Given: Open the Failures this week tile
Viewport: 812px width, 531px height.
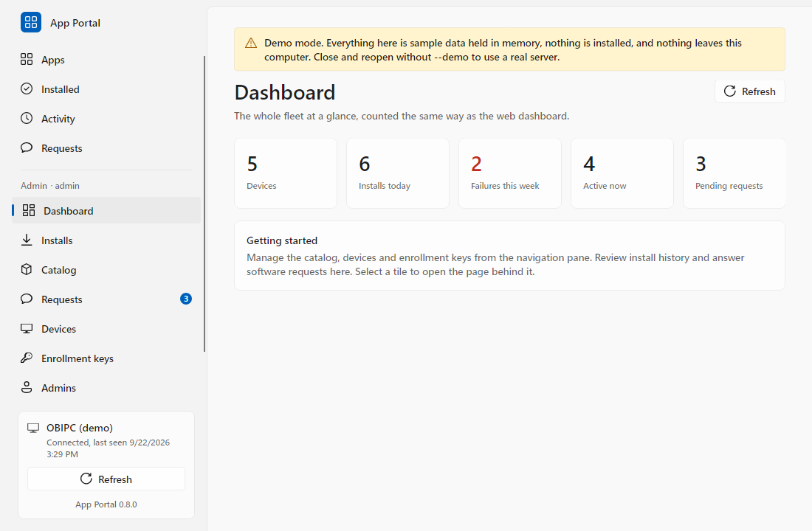Looking at the screenshot, I should [x=510, y=173].
